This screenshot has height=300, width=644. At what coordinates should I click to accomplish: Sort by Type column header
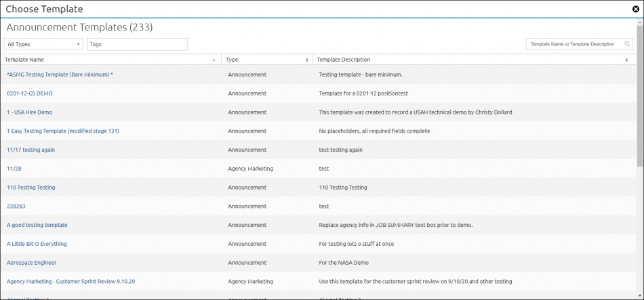pyautogui.click(x=267, y=60)
